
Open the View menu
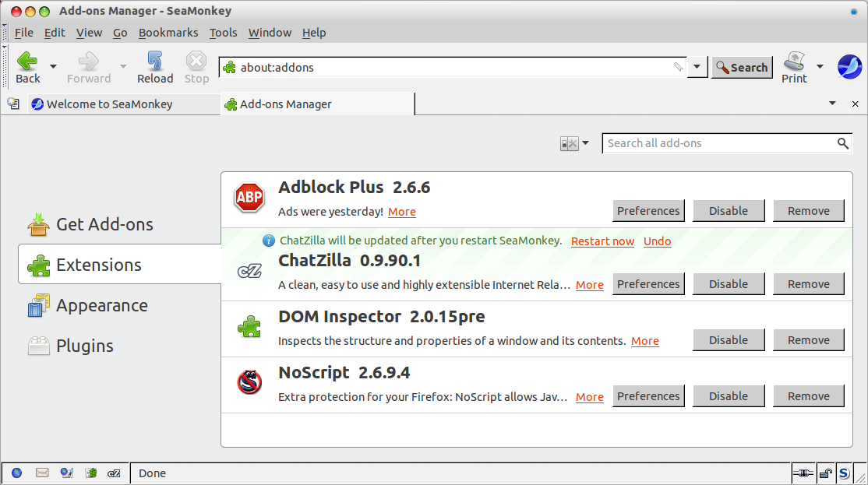coord(89,33)
